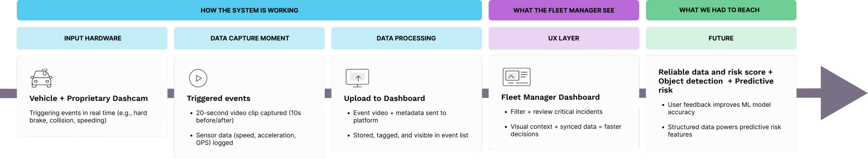
Task: Click the monitor upload arrow icon
Action: (357, 78)
